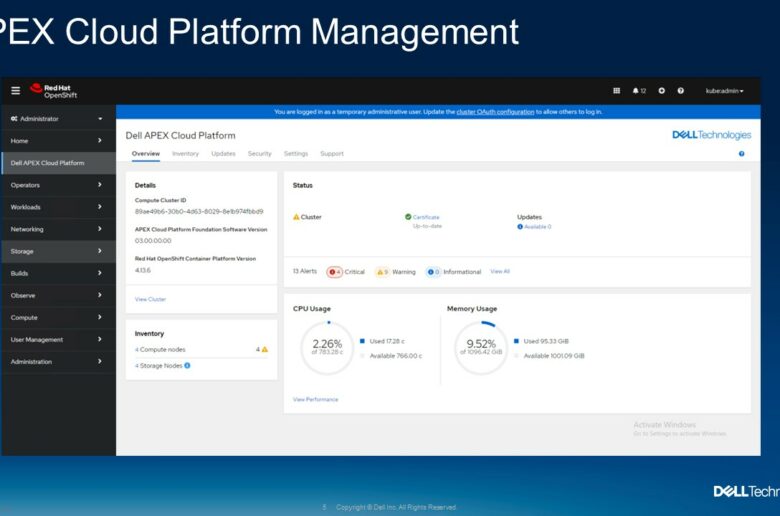Click the Available 0 updates link
The image size is (780, 516).
click(x=538, y=226)
